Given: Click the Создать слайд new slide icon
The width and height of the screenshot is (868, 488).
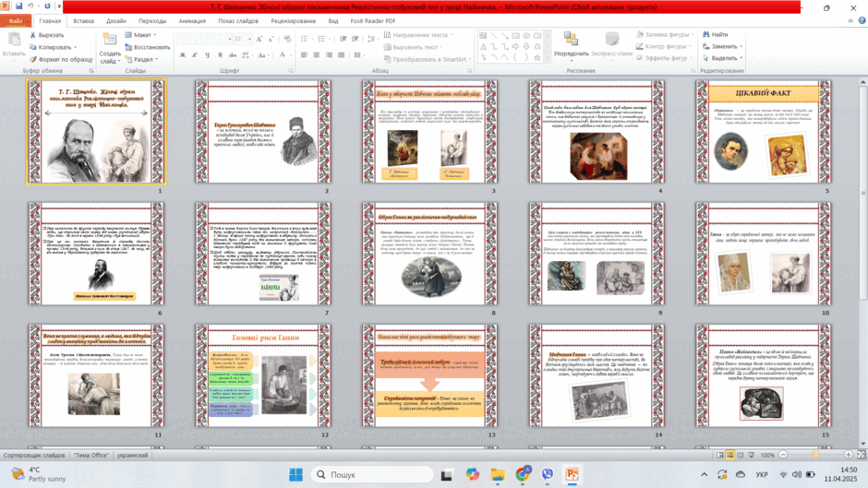Looking at the screenshot, I should 110,40.
